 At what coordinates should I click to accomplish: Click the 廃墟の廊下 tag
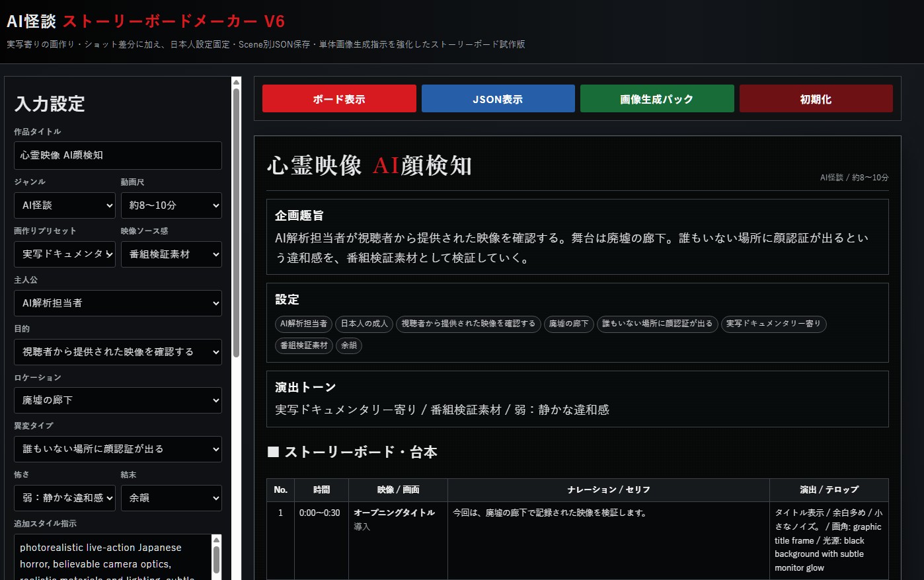[569, 324]
